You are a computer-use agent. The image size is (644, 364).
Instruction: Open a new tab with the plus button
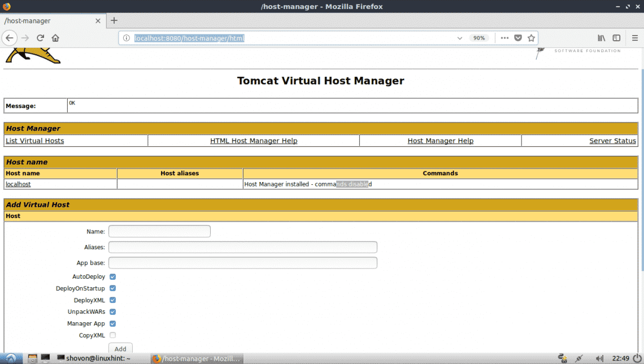[114, 20]
